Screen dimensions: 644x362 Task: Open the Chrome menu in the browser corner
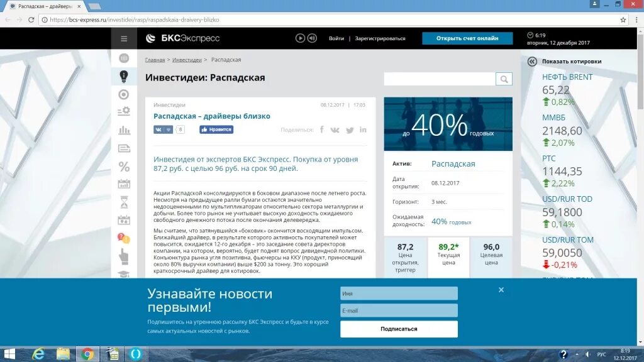[636, 19]
